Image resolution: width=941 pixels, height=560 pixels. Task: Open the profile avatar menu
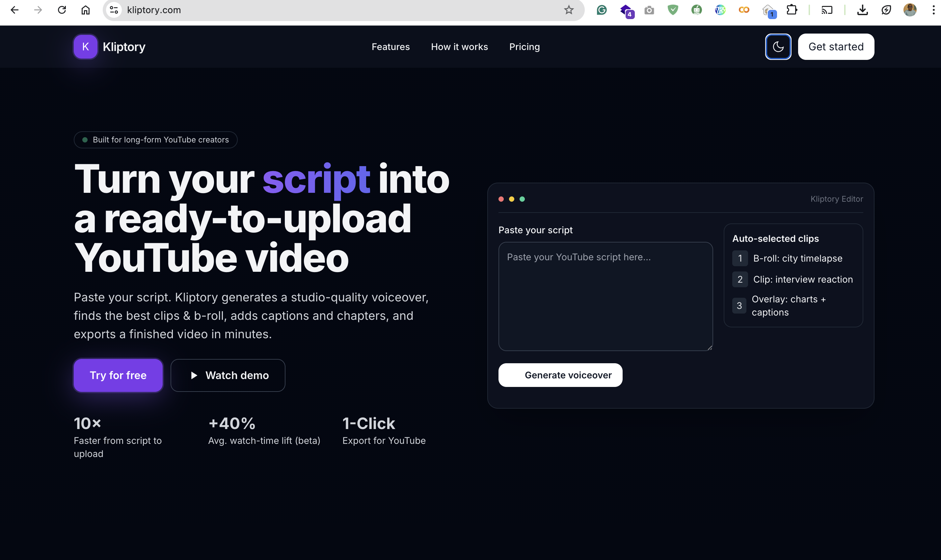[910, 10]
